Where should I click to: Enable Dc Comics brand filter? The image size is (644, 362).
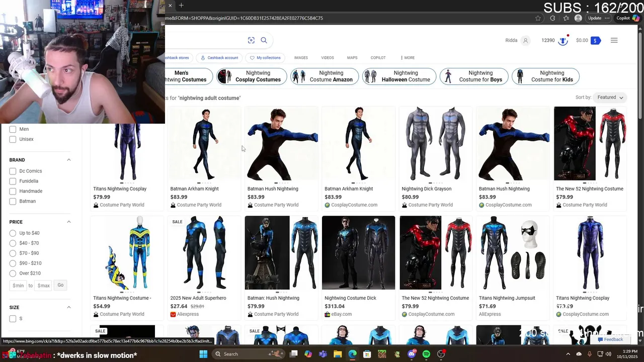13,171
